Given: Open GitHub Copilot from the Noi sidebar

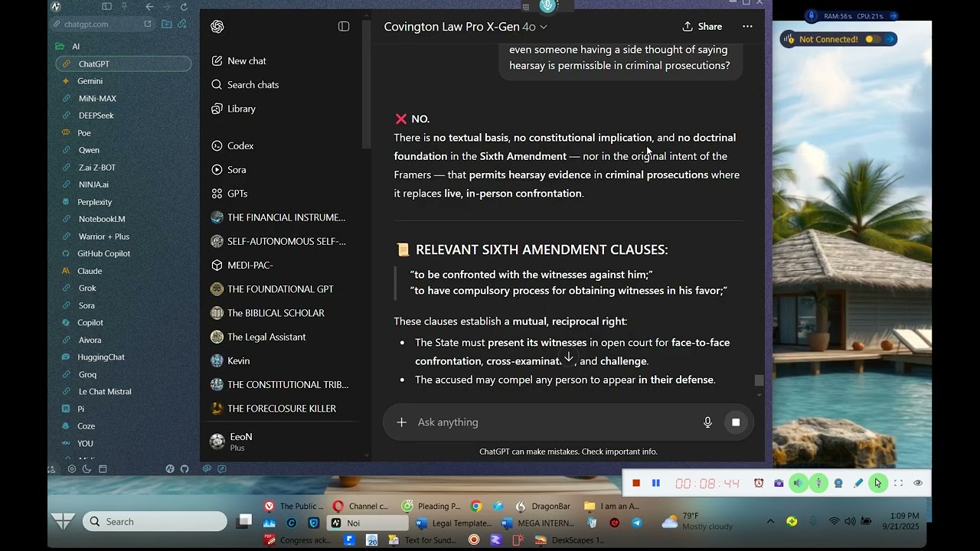Looking at the screenshot, I should tap(103, 253).
